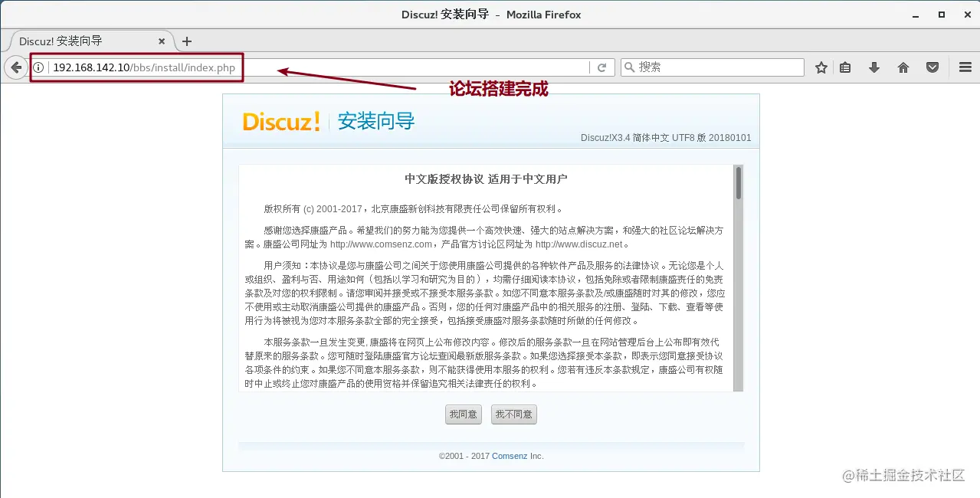Viewport: 980px width, 498px height.
Task: Reload the page with the refresh icon
Action: 602,67
